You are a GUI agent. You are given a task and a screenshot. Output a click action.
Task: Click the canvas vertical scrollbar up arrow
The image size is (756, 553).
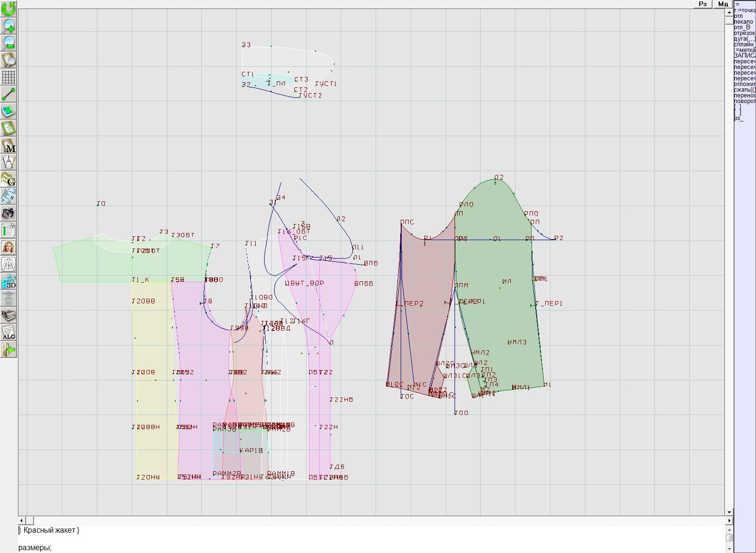tap(729, 12)
